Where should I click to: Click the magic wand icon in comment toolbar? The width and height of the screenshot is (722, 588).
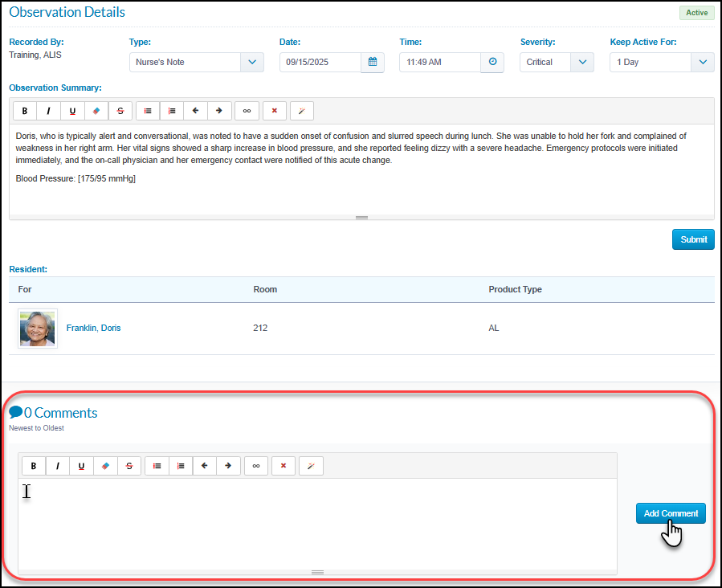[x=312, y=466]
